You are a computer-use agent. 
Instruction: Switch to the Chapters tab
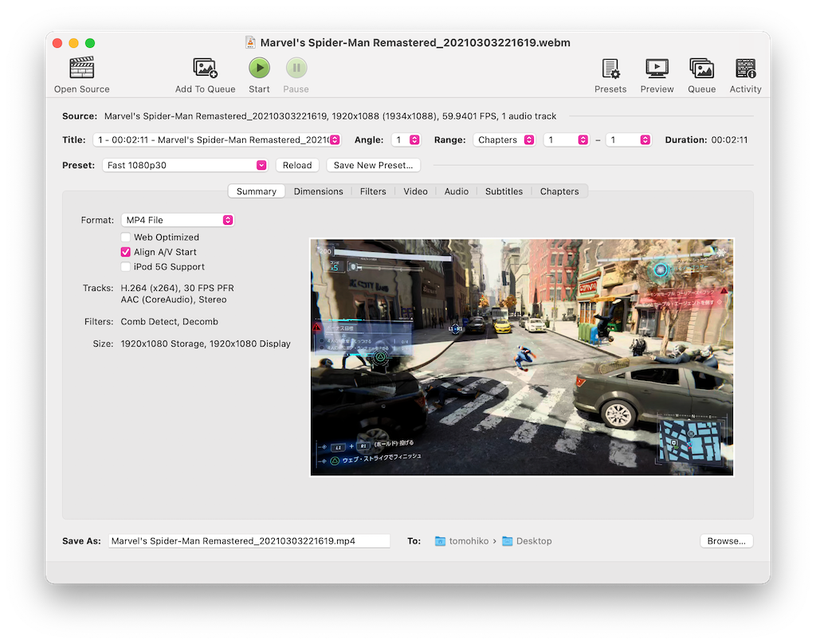(559, 191)
